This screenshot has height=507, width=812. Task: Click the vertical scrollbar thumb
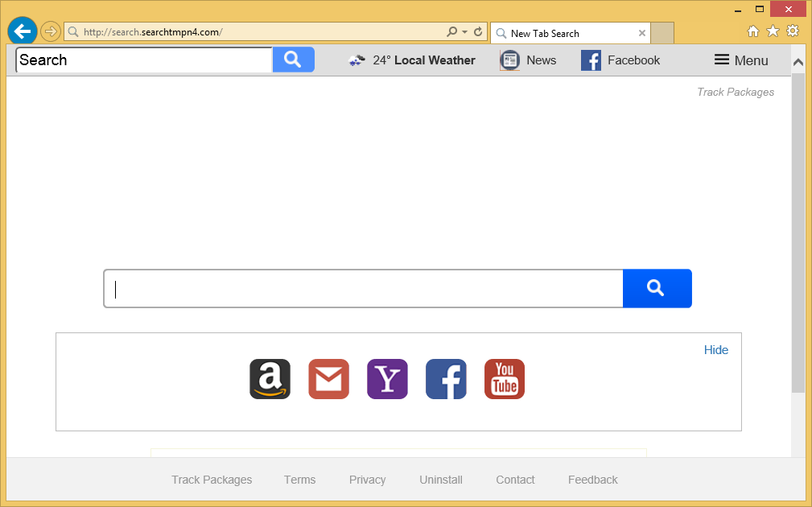798,233
